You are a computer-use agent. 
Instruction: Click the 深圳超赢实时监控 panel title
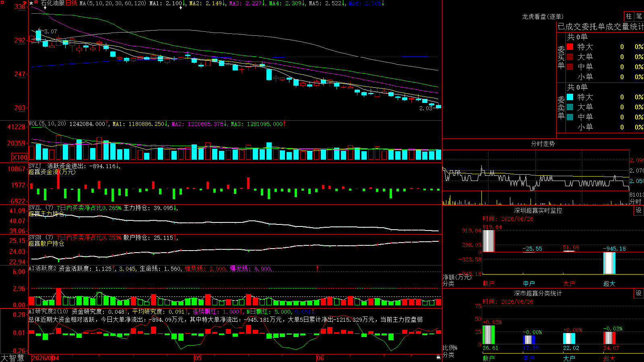(538, 210)
